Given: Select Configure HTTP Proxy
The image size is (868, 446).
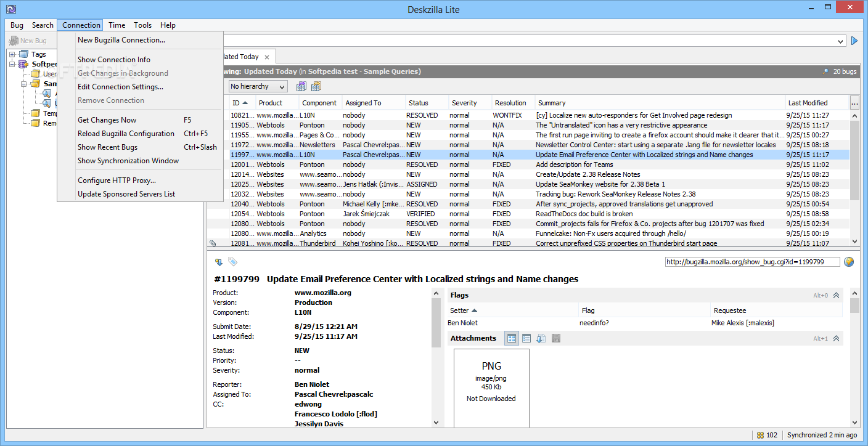Looking at the screenshot, I should coord(140,180).
